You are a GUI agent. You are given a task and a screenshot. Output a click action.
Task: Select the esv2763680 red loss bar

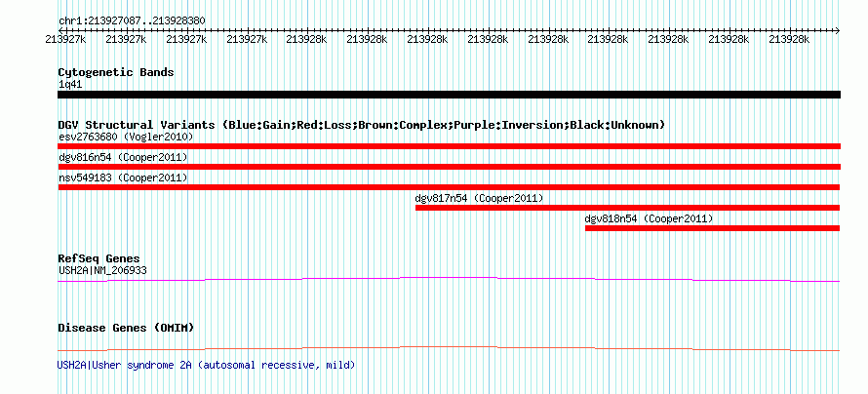point(449,146)
